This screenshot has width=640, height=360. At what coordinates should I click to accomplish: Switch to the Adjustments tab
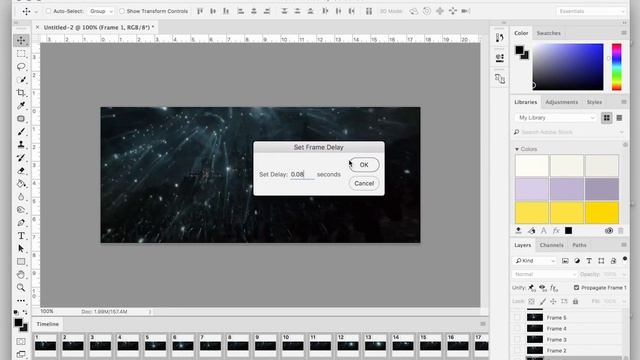click(x=562, y=102)
